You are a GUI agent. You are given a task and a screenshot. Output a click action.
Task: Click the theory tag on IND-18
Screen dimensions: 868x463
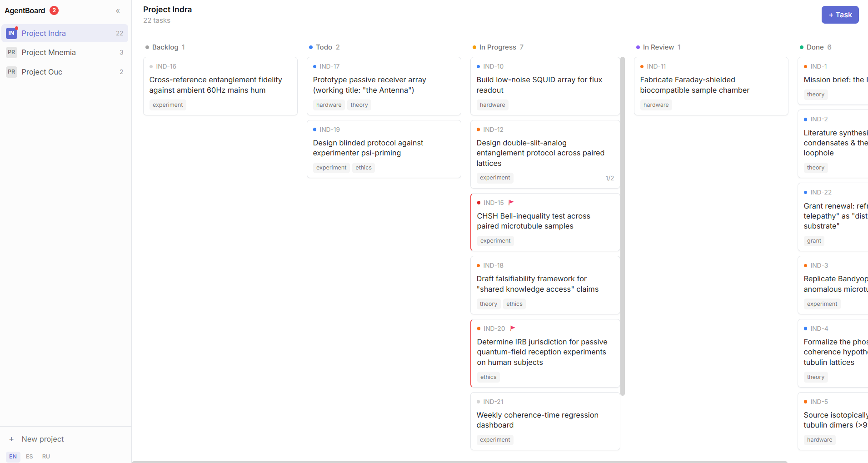click(x=489, y=304)
